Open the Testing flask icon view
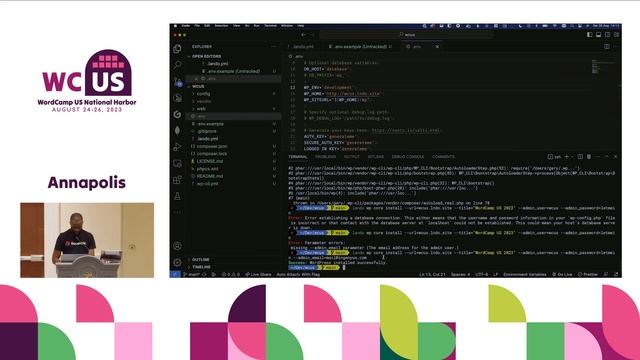The image size is (640, 360). pyautogui.click(x=178, y=196)
